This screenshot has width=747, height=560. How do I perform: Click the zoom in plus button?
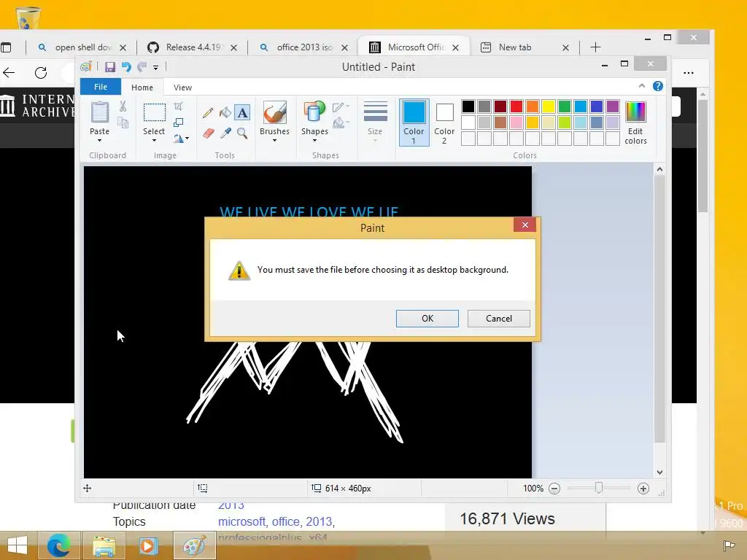pos(643,489)
